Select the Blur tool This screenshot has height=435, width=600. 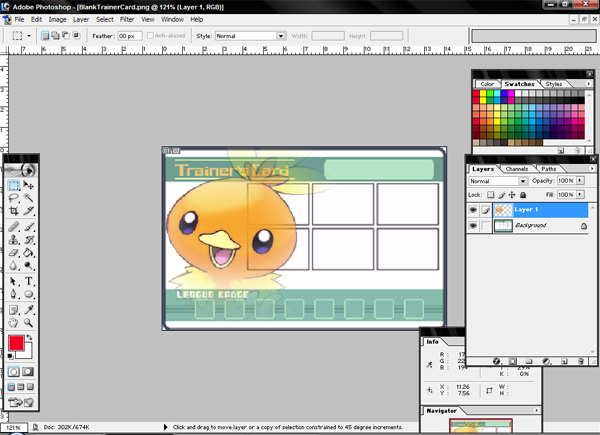[x=14, y=266]
